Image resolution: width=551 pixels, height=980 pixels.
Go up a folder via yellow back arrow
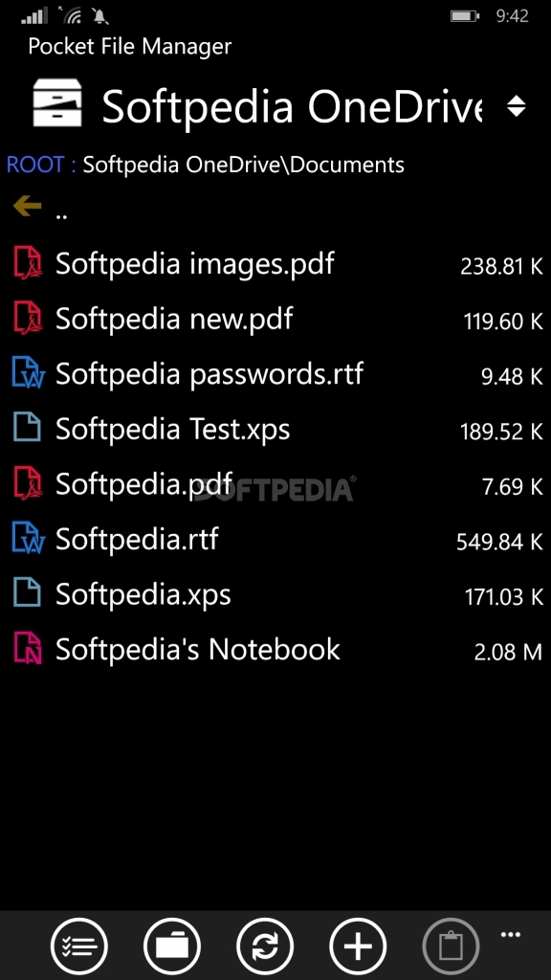(27, 205)
